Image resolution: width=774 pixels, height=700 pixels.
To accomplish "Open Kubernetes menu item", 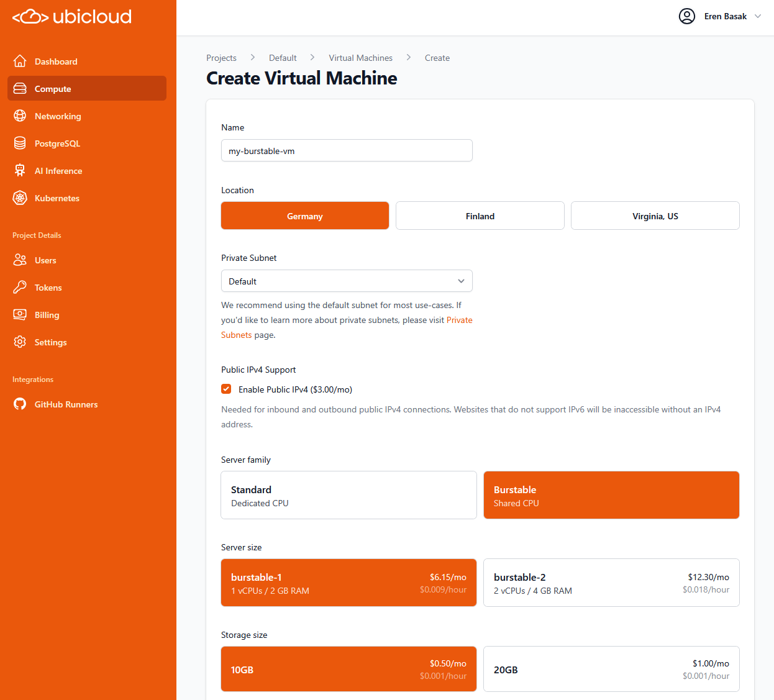I will pos(87,198).
